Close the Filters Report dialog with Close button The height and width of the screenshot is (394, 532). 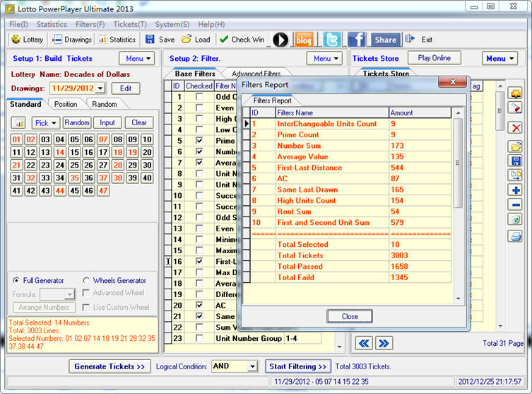point(350,316)
